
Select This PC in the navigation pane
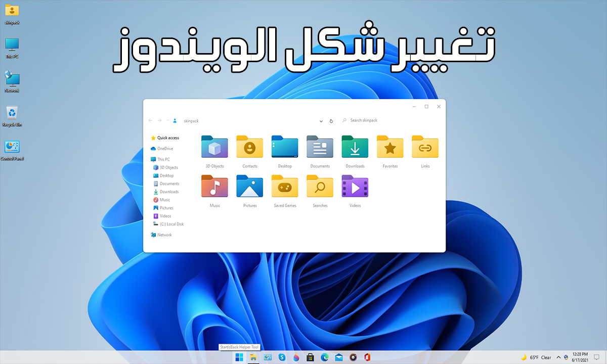point(160,159)
